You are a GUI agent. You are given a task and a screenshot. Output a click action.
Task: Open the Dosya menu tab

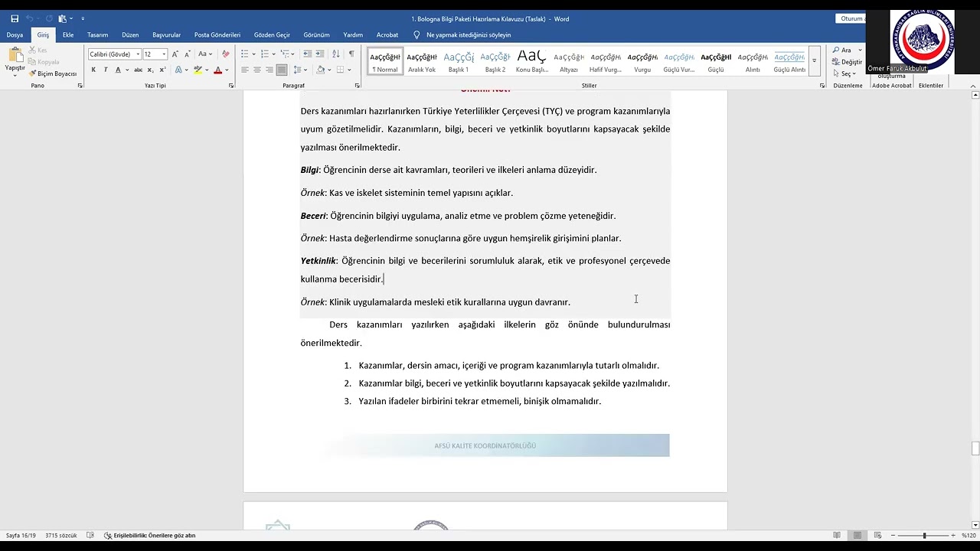point(15,34)
